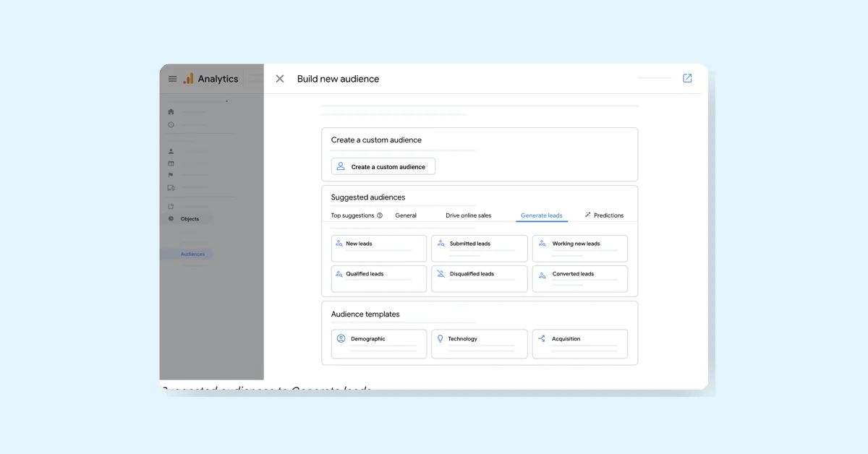Click the Create a custom audience button

[383, 166]
